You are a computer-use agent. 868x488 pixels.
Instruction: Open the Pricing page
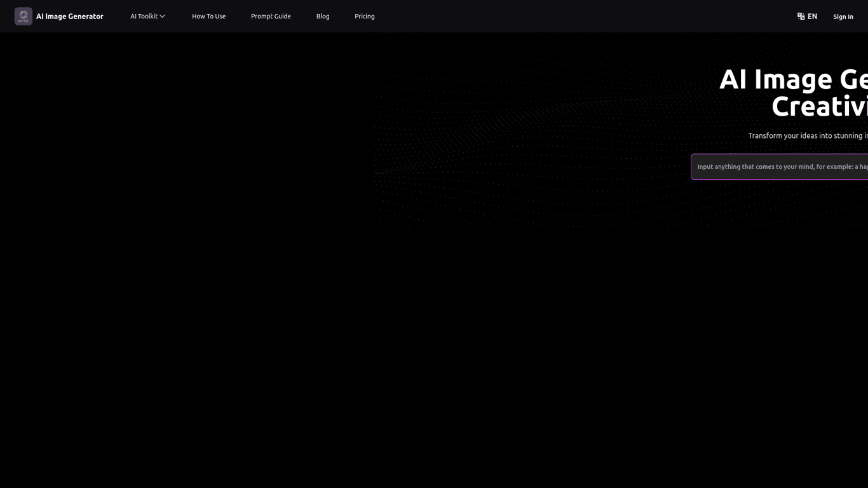pos(364,16)
